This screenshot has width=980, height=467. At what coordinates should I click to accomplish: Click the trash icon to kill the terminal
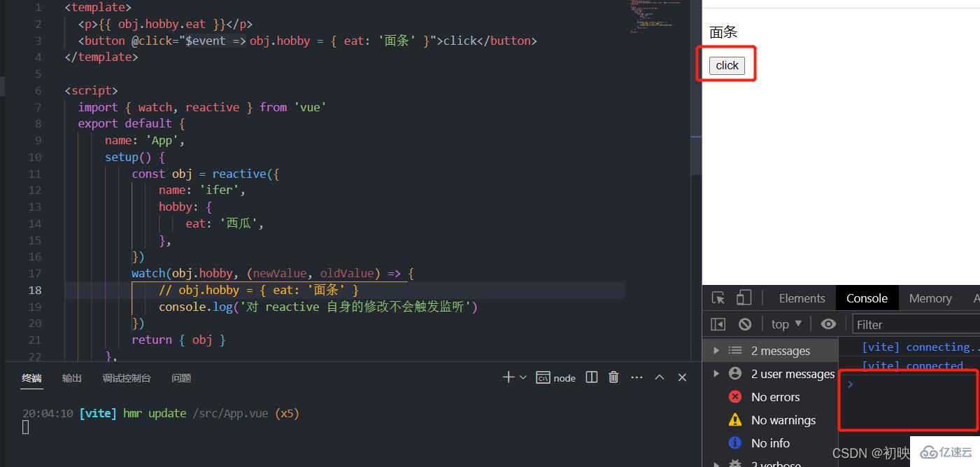(613, 377)
